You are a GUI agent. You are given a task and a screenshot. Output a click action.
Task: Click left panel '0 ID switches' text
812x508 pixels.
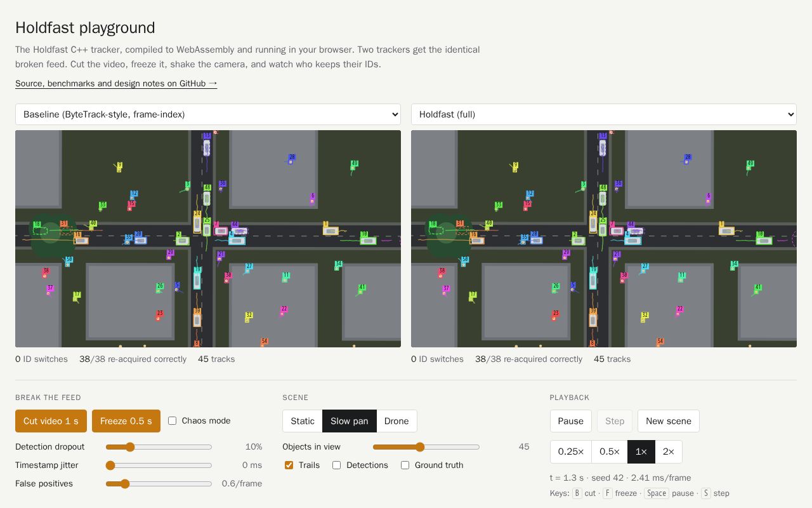point(41,359)
